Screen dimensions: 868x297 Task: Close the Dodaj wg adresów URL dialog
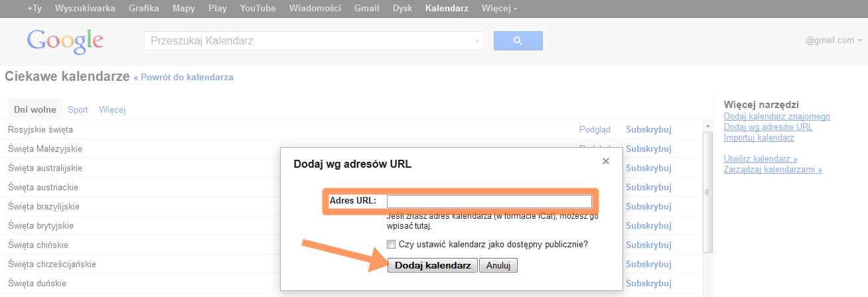(605, 161)
